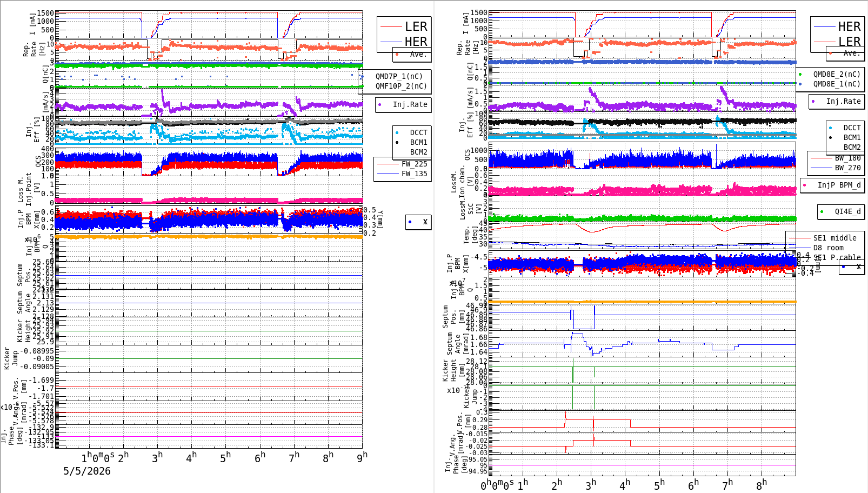Select the QMF10P_2(nC) legend label
This screenshot has height=493, width=868.
[401, 86]
